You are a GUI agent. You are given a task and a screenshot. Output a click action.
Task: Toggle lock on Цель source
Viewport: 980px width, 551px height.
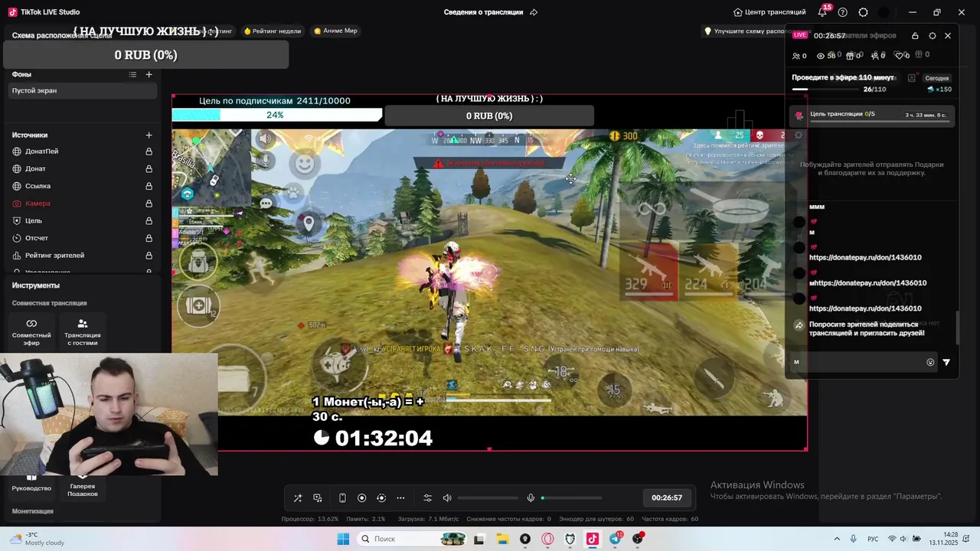tap(149, 220)
